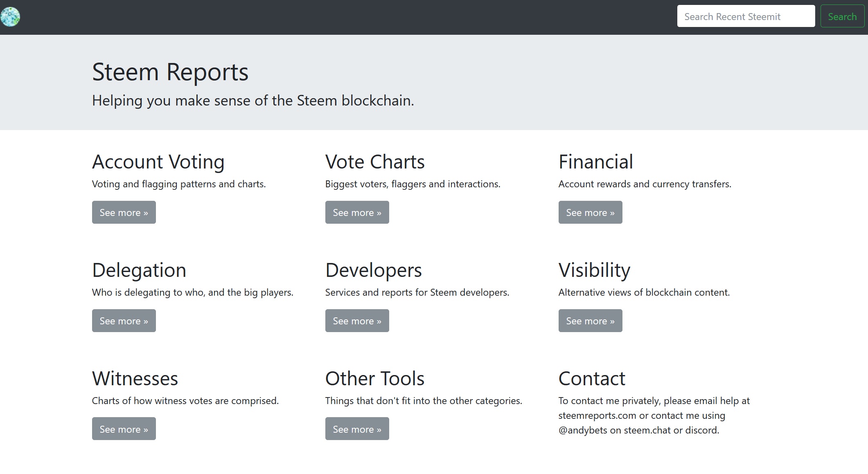Open See more under Delegation
868x474 pixels.
tap(124, 321)
